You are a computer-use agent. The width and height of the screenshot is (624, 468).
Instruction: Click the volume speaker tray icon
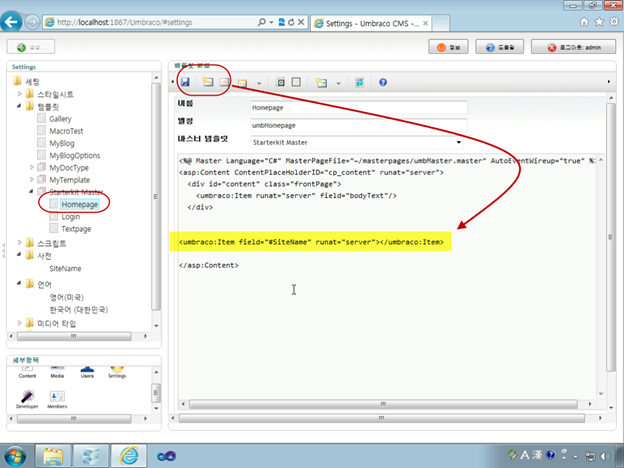coord(605,456)
